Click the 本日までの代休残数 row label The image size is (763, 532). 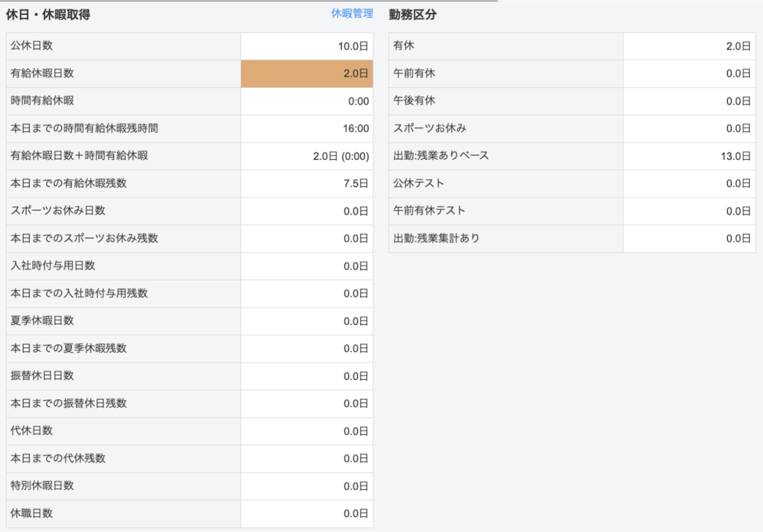(58, 459)
